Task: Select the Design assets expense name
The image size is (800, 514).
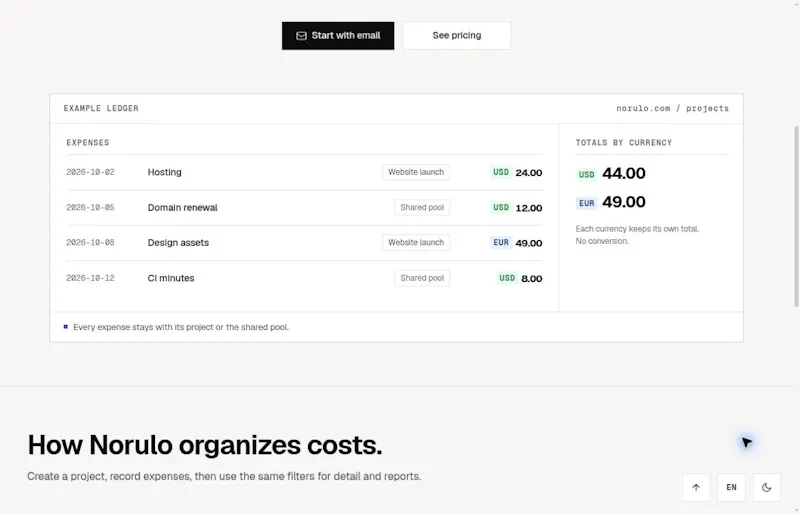Action: click(178, 242)
